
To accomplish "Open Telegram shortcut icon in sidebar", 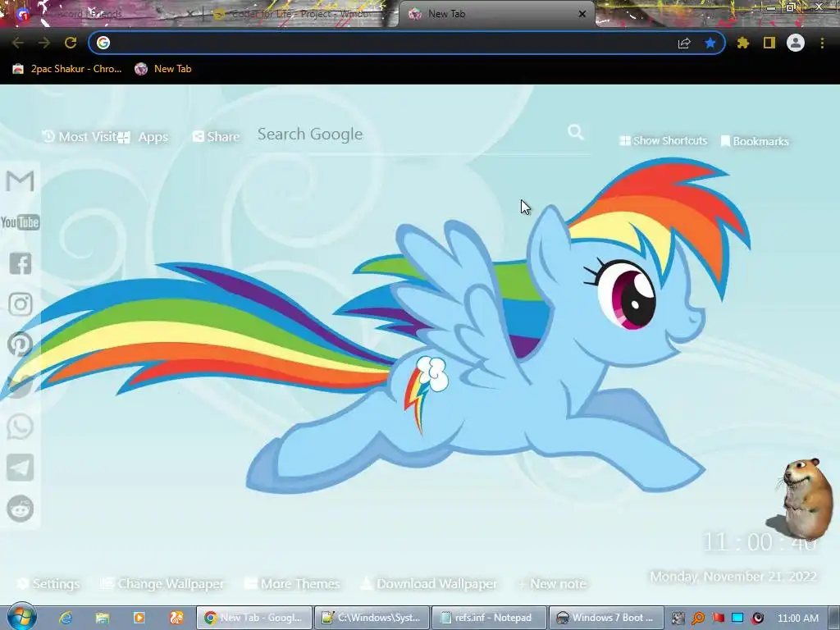I will click(x=21, y=468).
